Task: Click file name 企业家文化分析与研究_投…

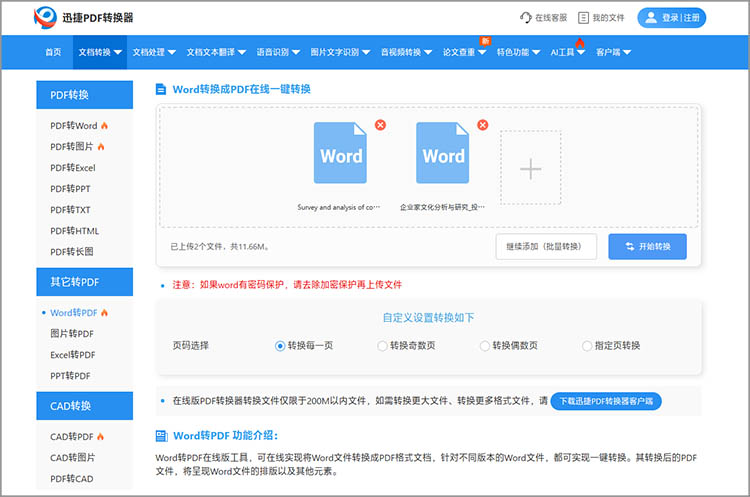Action: point(442,207)
